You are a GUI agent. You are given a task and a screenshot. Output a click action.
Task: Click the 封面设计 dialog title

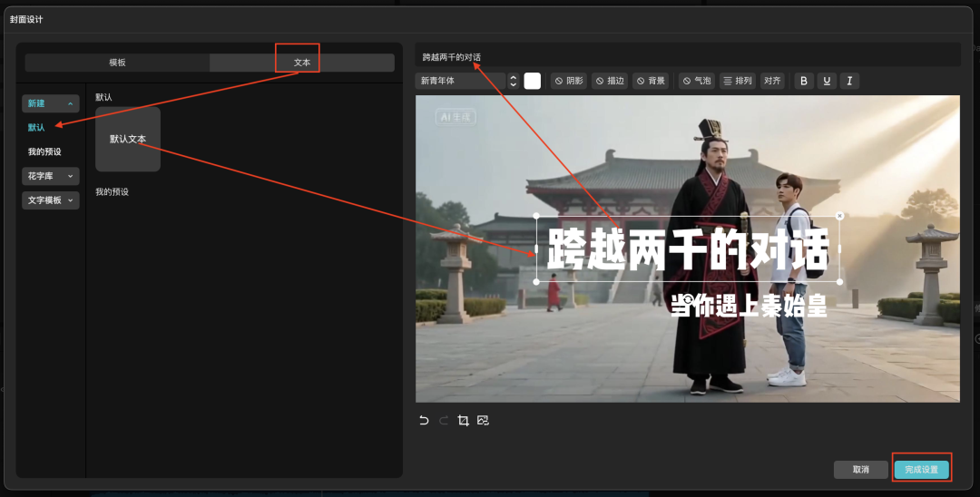(26, 19)
